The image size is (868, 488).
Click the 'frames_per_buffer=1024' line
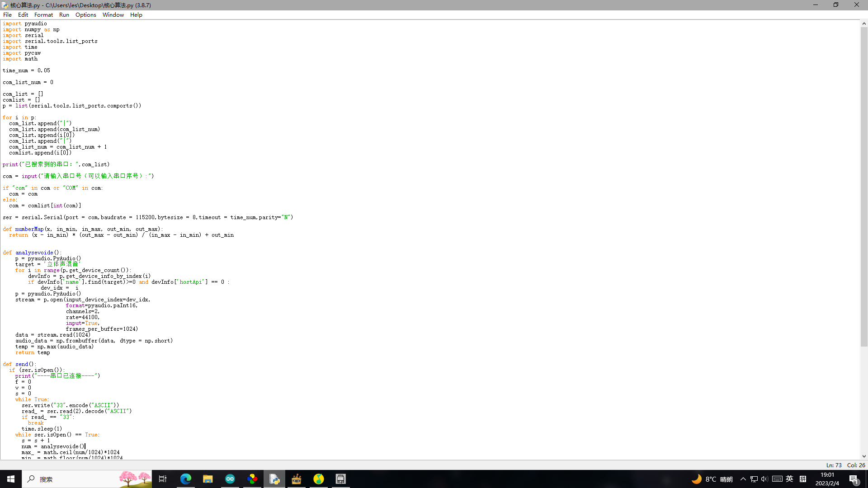pyautogui.click(x=102, y=329)
